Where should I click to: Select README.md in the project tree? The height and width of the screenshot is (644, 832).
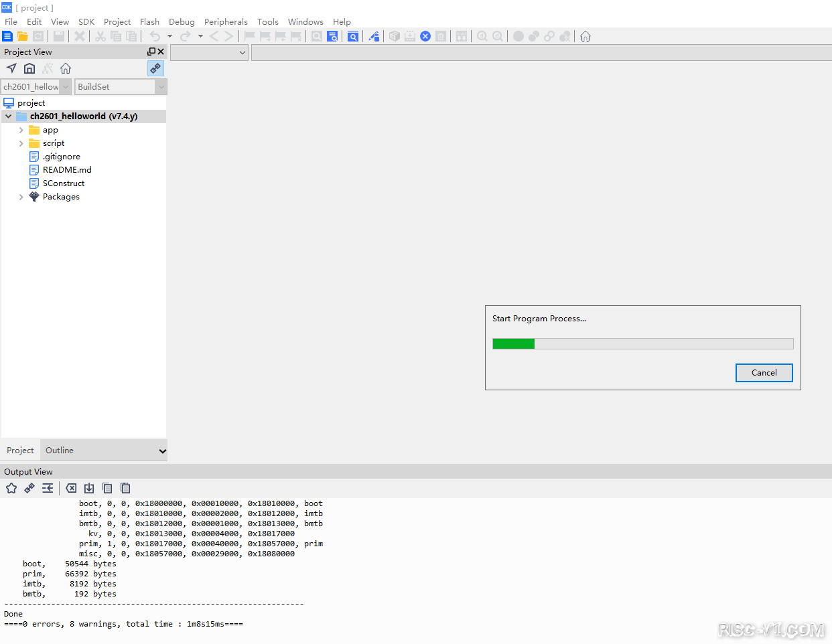click(x=67, y=170)
